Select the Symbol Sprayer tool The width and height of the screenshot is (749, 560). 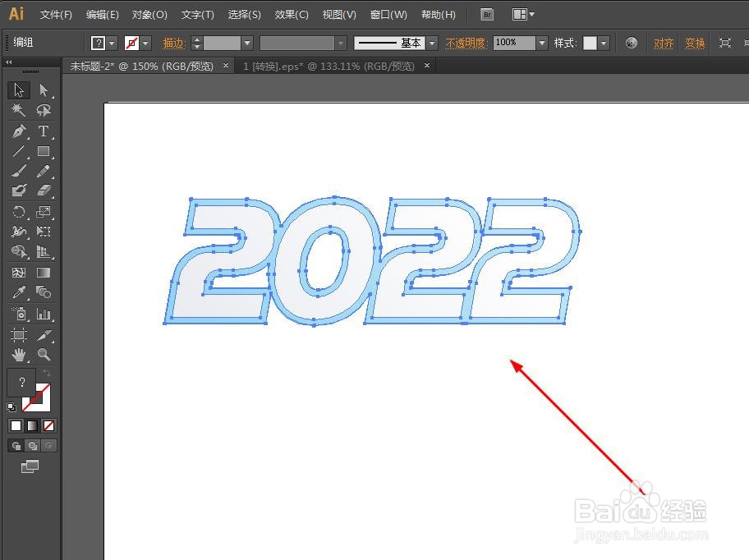point(19,314)
